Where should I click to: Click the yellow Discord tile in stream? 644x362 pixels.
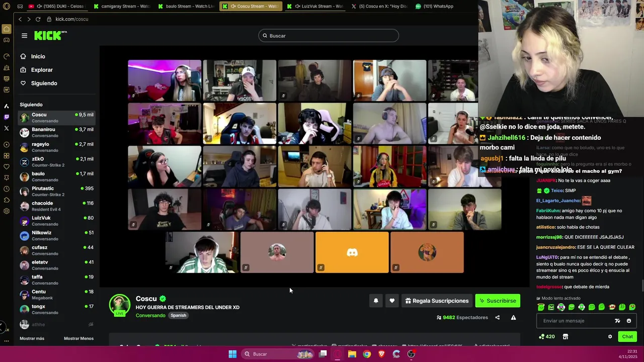[352, 252]
